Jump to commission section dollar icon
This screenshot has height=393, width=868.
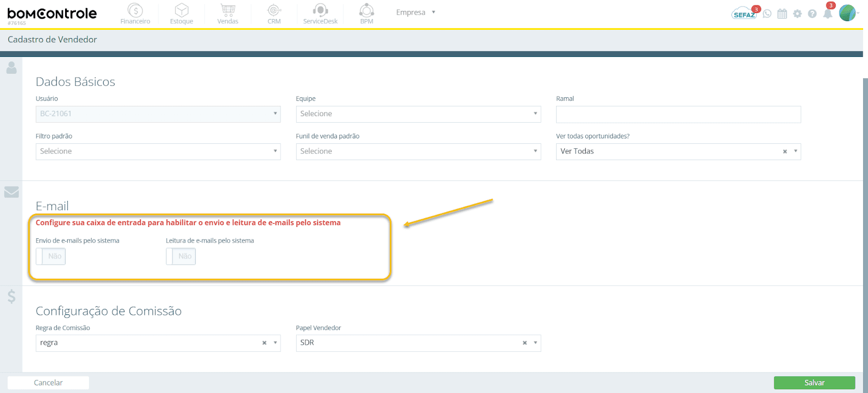tap(11, 296)
